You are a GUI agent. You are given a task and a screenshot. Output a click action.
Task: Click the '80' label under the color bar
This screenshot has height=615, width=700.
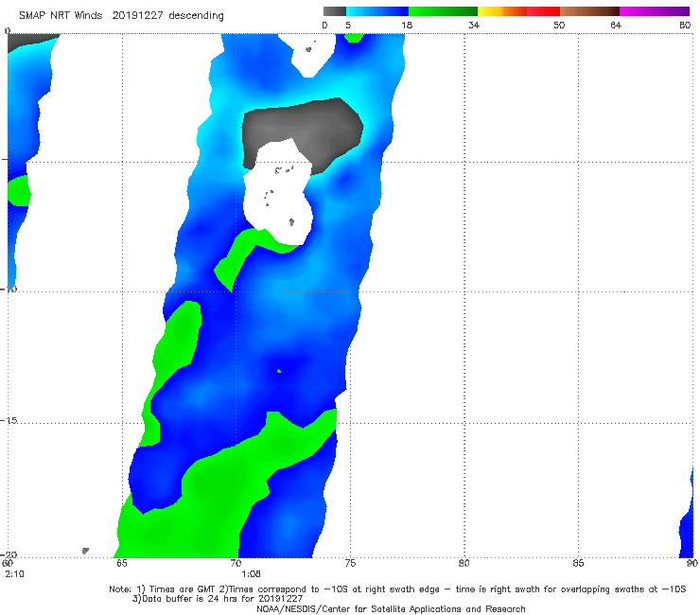(x=685, y=26)
